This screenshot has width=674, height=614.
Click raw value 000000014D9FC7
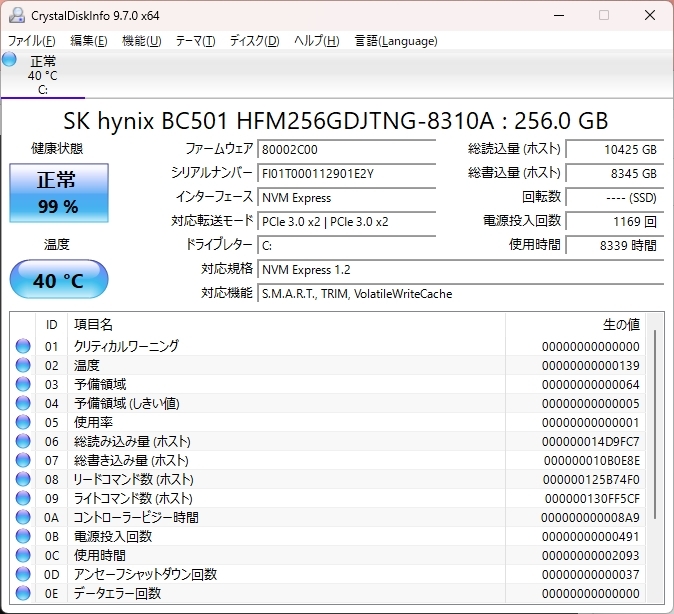[x=590, y=442]
